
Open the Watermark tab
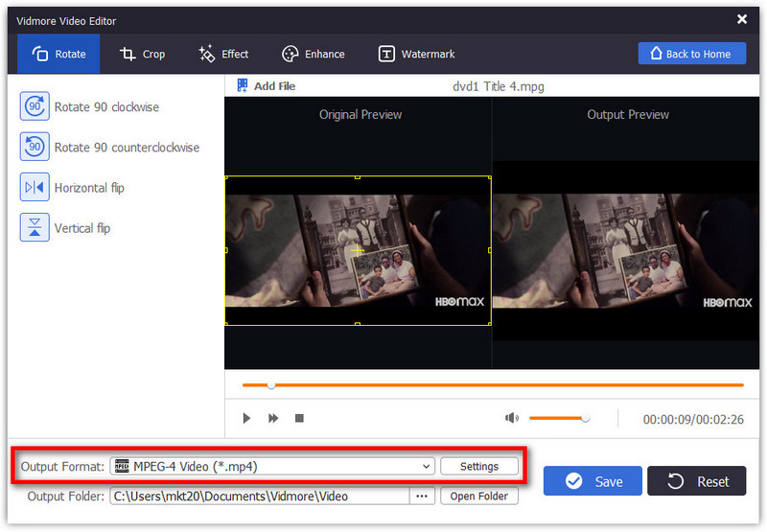tap(416, 54)
